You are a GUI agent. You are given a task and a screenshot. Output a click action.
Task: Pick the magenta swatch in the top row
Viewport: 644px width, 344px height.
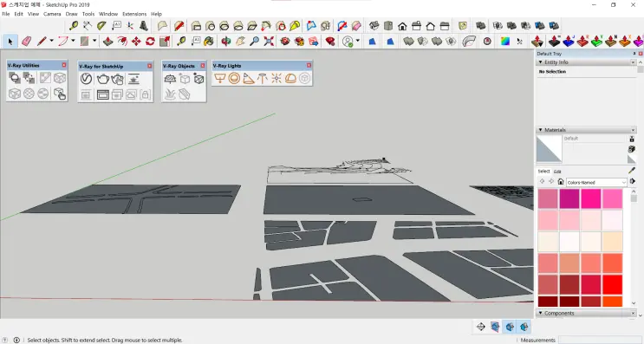pyautogui.click(x=569, y=198)
